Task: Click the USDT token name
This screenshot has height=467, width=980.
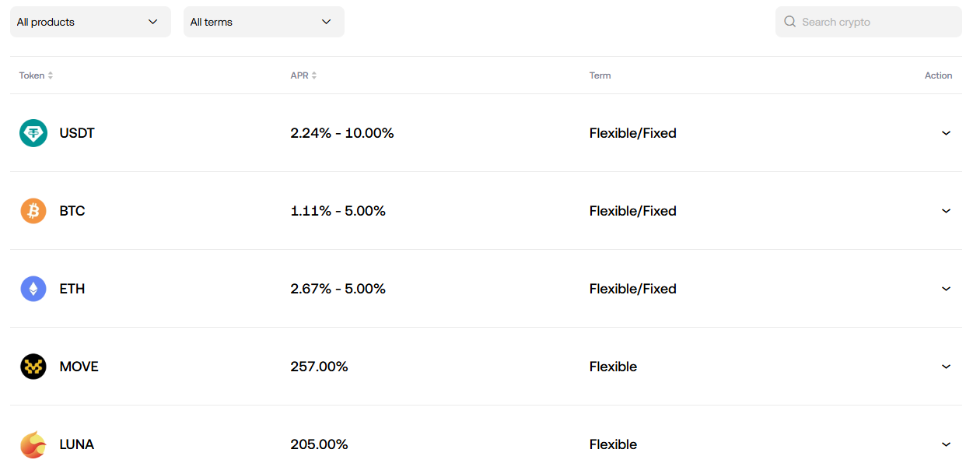Action: (77, 133)
